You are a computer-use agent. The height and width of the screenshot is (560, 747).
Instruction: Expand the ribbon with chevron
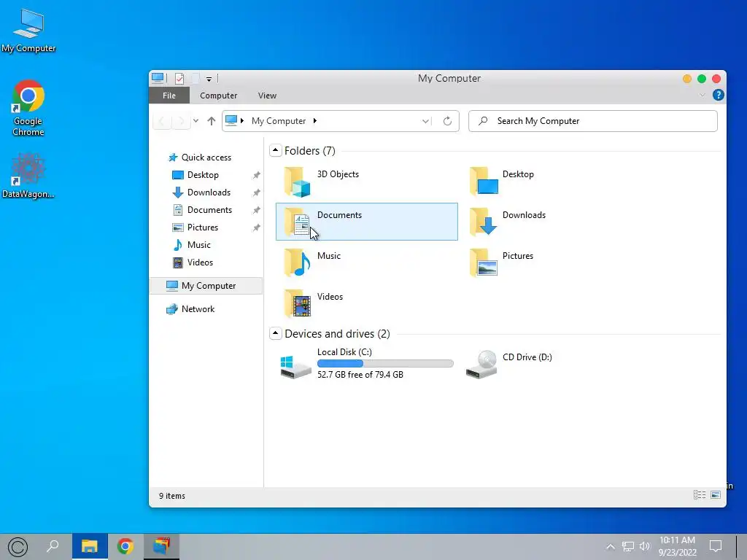click(703, 96)
